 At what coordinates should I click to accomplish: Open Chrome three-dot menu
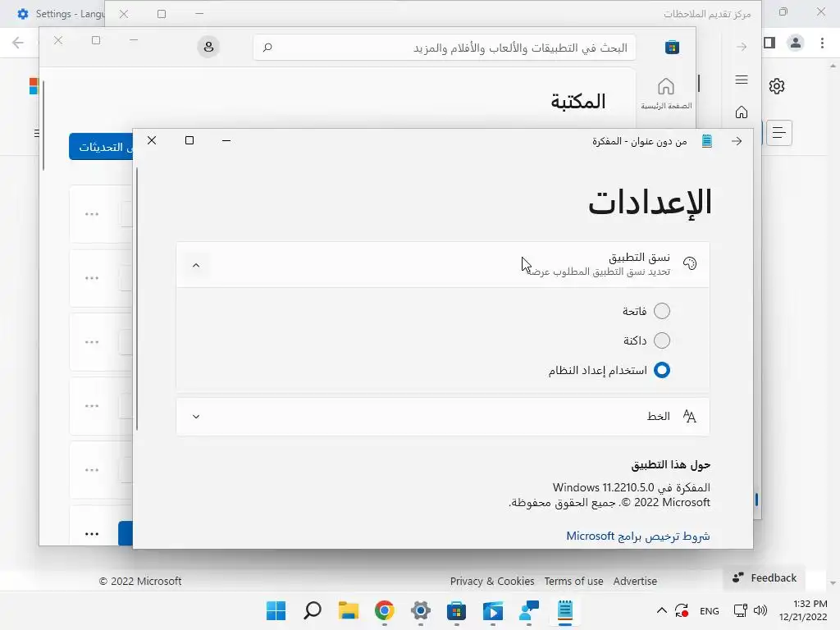point(822,43)
